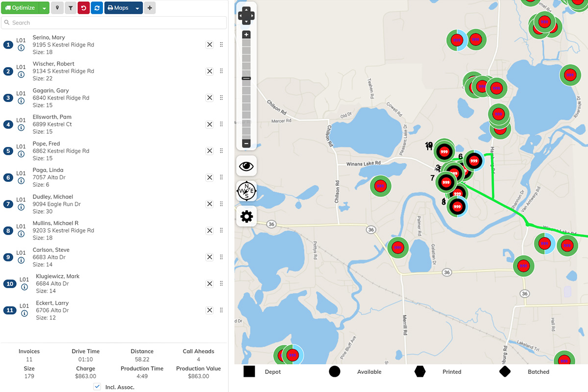Click the Depot square legend item
Image resolution: width=588 pixels, height=392 pixels.
pos(249,371)
